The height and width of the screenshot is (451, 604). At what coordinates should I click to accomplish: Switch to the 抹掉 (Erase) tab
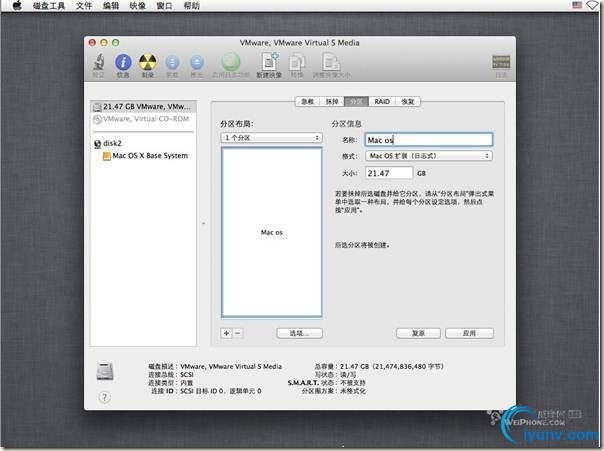332,102
